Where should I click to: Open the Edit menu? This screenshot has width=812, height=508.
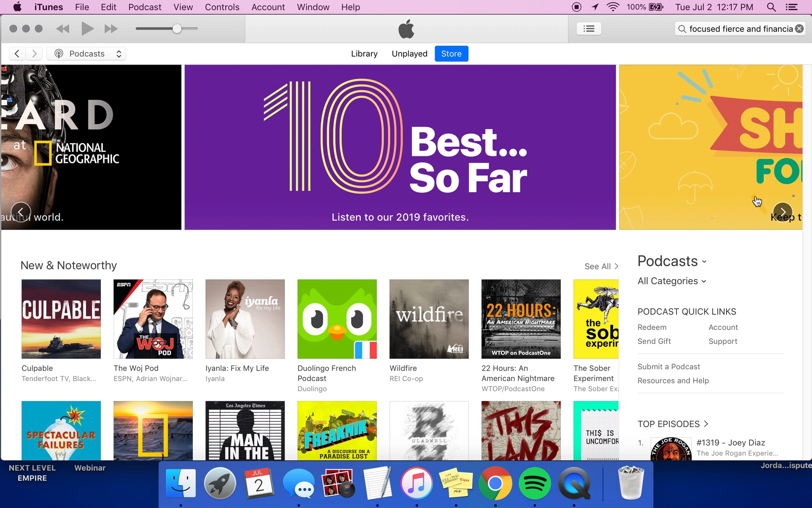108,7
